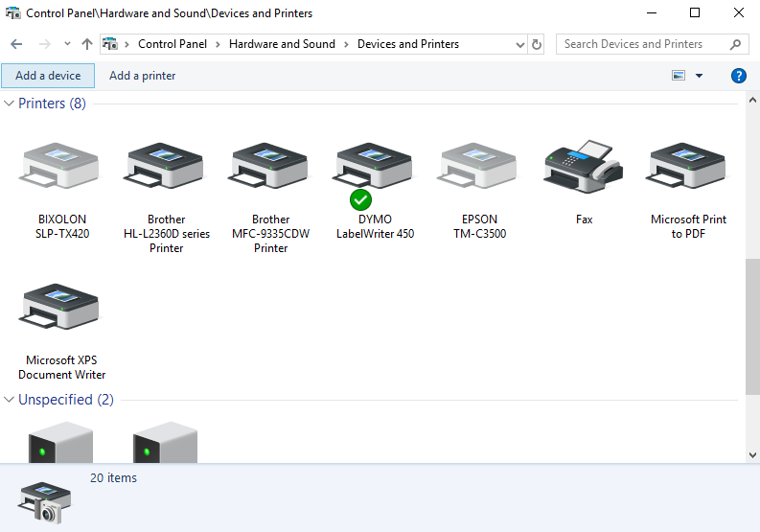Select the second unspecified device icon
Screen dimensions: 760x532
click(x=165, y=442)
